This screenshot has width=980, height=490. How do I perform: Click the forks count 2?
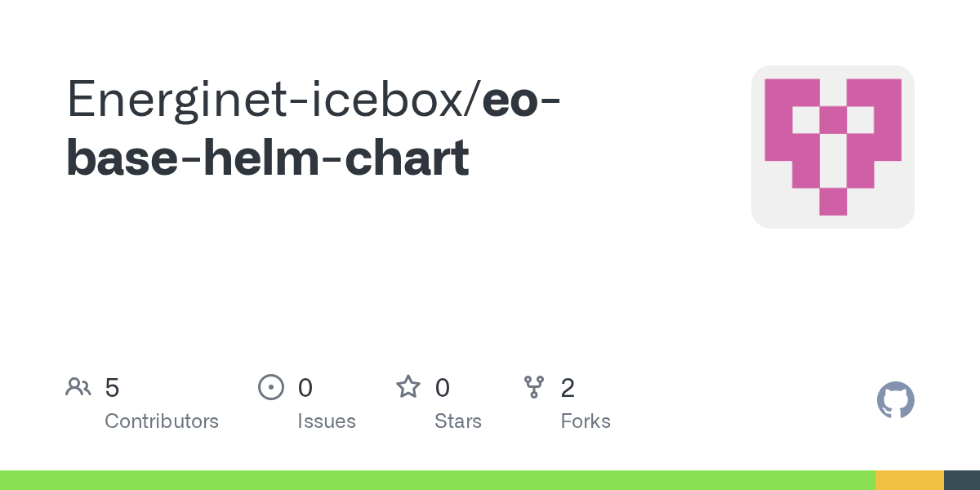[568, 388]
